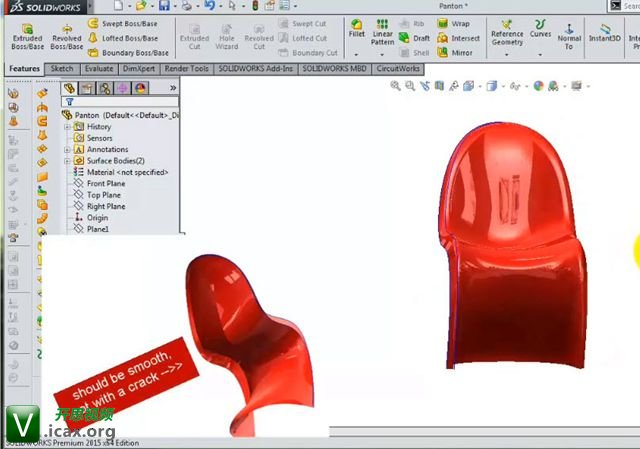Switch to the Evaluate tab
The width and height of the screenshot is (640, 449).
[99, 69]
